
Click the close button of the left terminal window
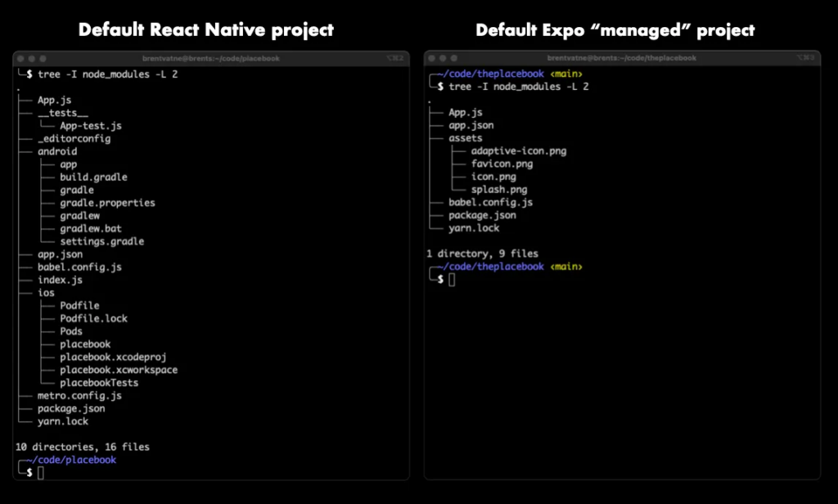[x=21, y=59]
